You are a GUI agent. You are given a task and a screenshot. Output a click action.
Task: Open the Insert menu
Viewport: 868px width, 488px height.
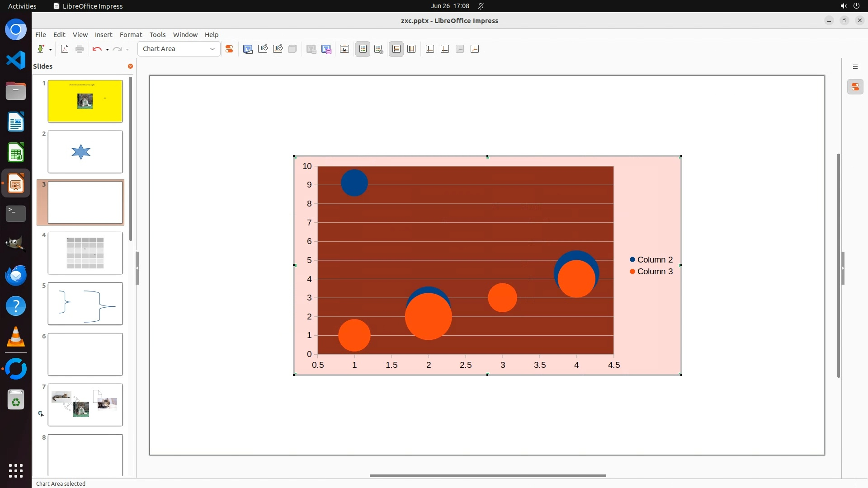pyautogui.click(x=103, y=34)
